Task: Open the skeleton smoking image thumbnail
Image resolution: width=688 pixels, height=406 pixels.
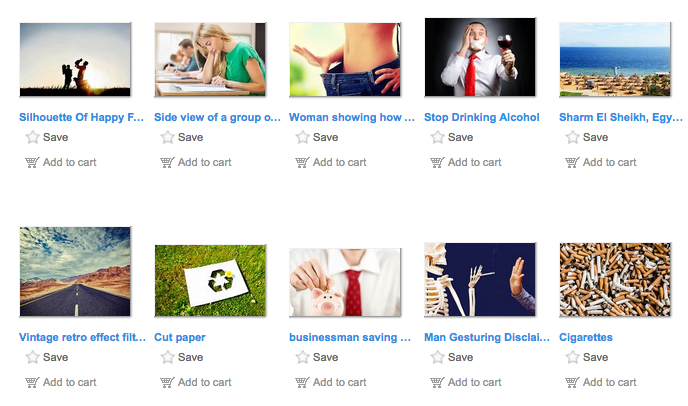Action: [x=480, y=280]
